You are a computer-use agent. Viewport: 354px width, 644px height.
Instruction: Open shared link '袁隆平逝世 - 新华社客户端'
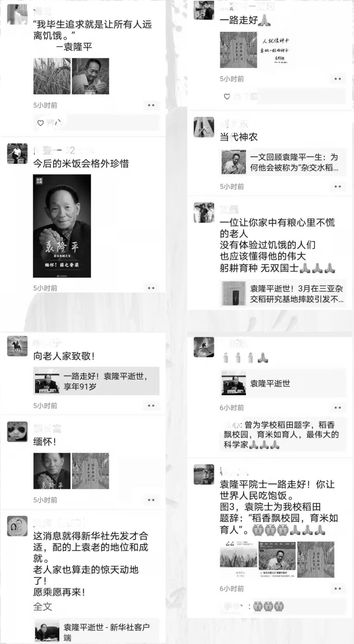[96, 631]
